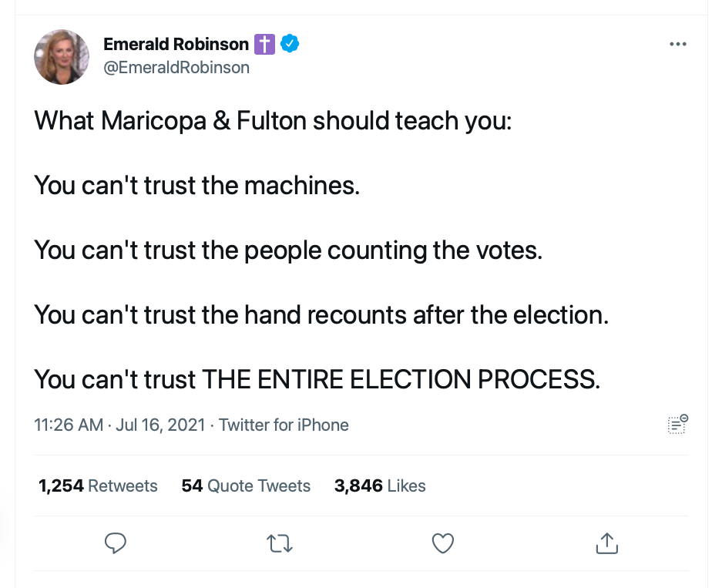Click the Twitter for iPhone source link
This screenshot has width=722, height=588.
pyautogui.click(x=284, y=425)
